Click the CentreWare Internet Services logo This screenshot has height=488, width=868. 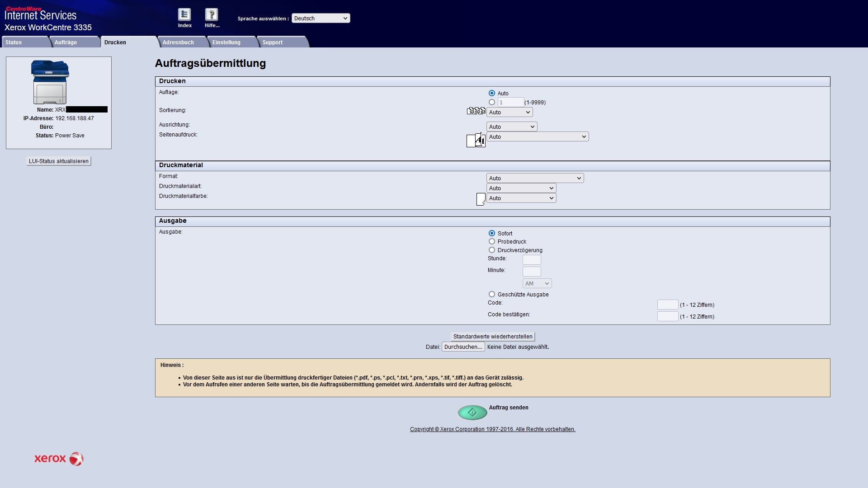click(41, 14)
